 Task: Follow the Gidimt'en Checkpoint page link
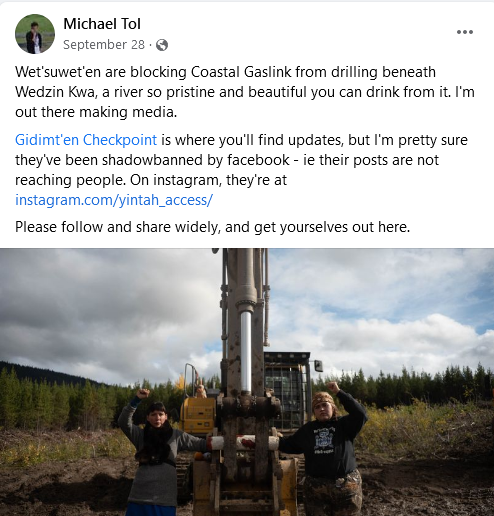coord(86,140)
